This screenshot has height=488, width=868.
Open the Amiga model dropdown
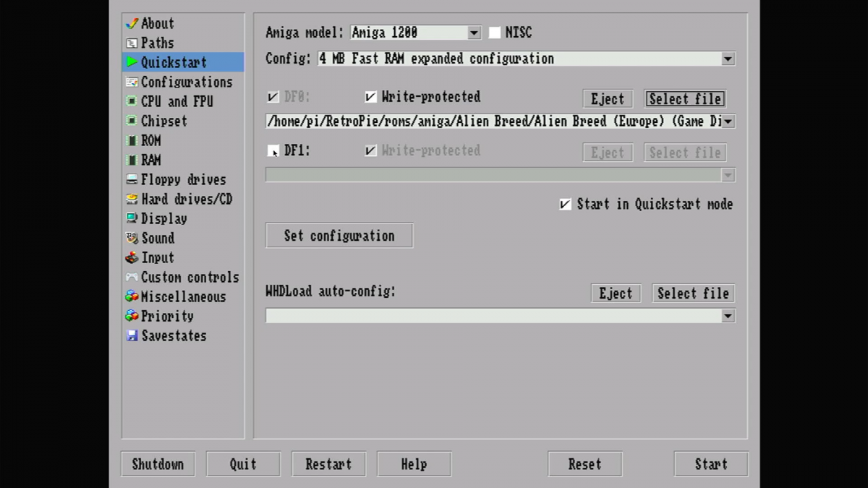click(474, 32)
